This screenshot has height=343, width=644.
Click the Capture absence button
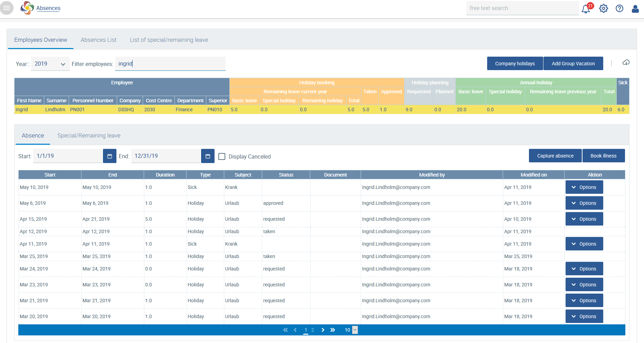[x=555, y=156]
